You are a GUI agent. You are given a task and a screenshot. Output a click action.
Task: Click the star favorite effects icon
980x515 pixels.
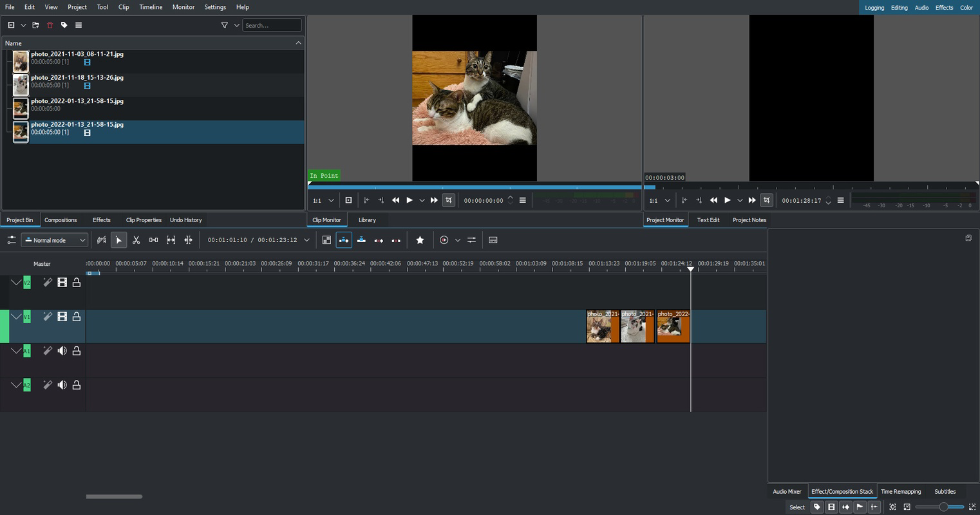click(420, 240)
